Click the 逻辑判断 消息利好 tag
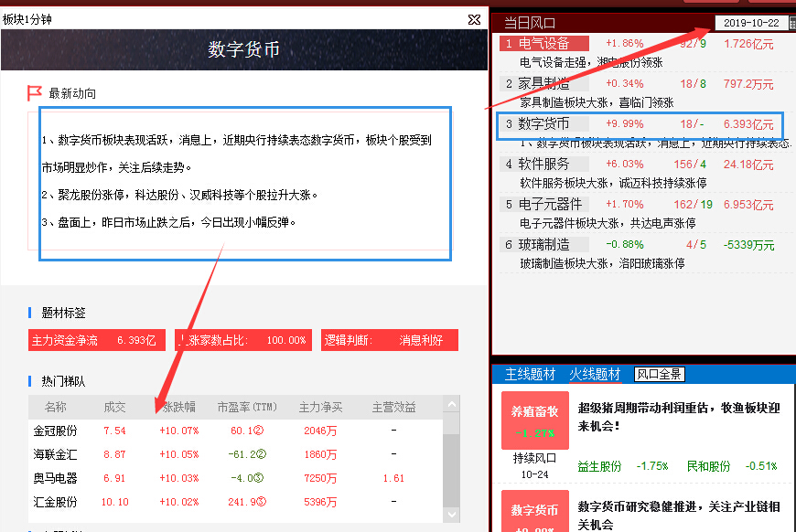This screenshot has width=796, height=532. 389,340
